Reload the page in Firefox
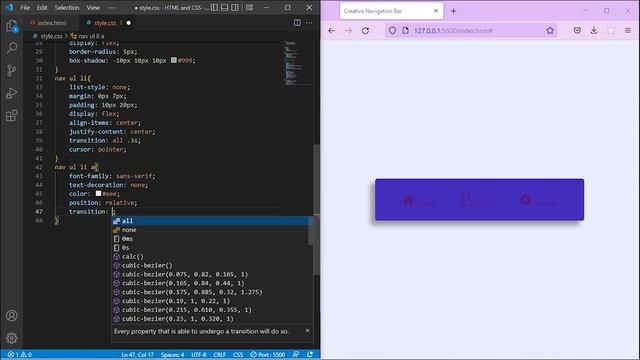The width and height of the screenshot is (640, 360). coord(365,31)
